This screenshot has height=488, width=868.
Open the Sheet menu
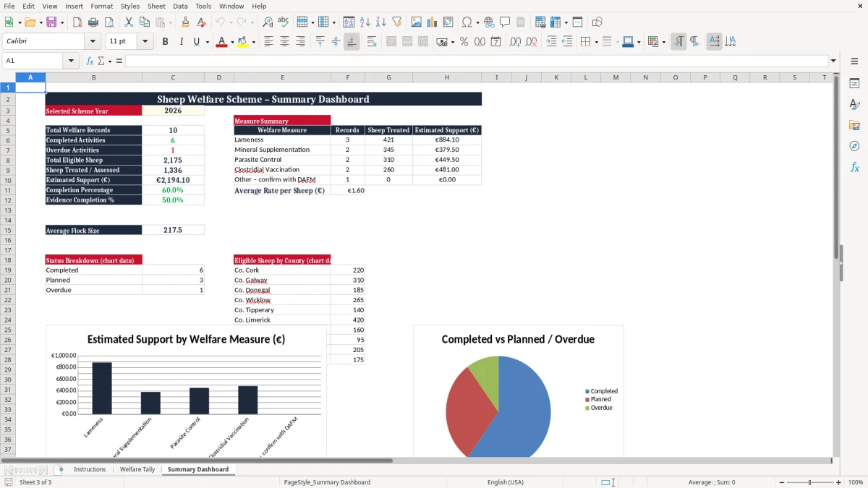tap(156, 6)
